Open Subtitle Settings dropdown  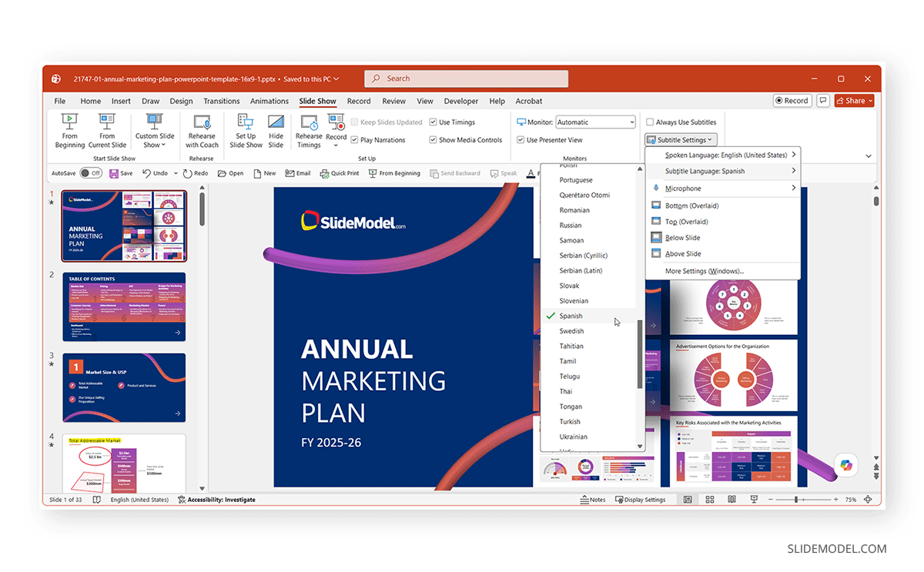[x=681, y=140]
